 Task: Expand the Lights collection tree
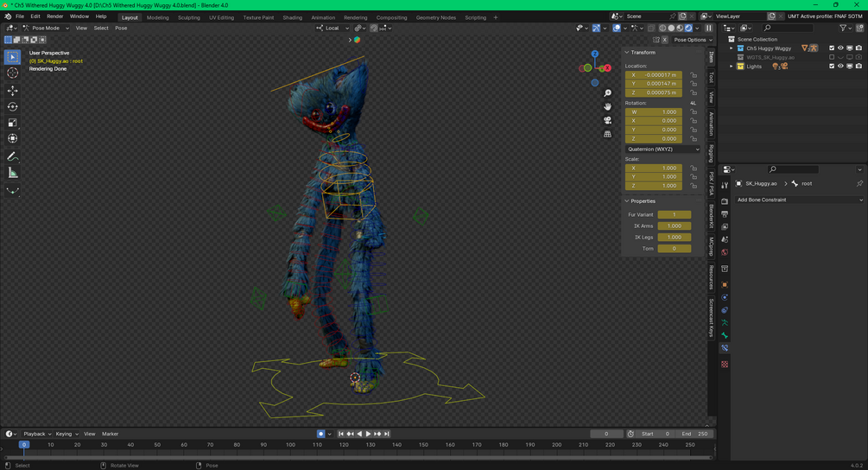tap(732, 67)
